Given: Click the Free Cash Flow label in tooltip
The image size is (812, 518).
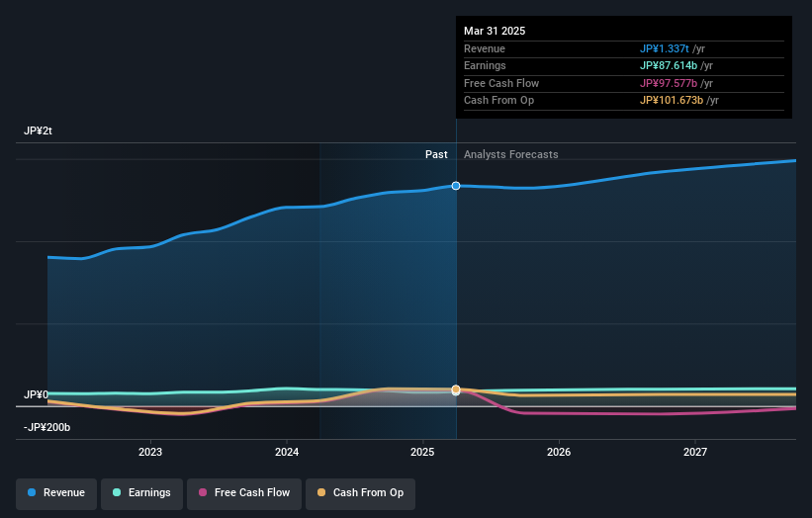Looking at the screenshot, I should [x=501, y=83].
